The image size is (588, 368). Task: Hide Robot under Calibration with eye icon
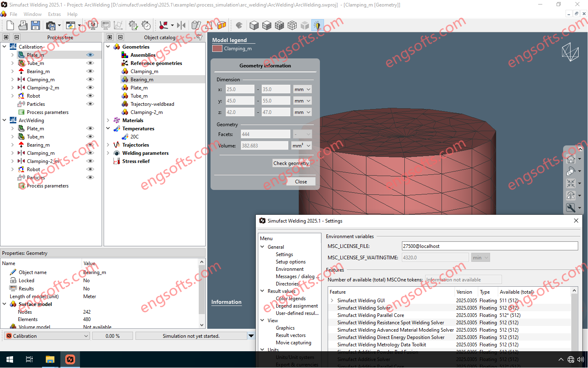[x=90, y=96]
